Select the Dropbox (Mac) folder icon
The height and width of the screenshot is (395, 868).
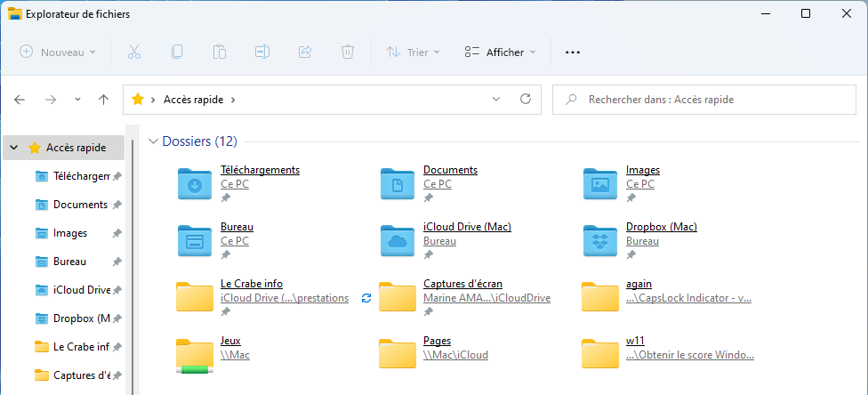(600, 240)
